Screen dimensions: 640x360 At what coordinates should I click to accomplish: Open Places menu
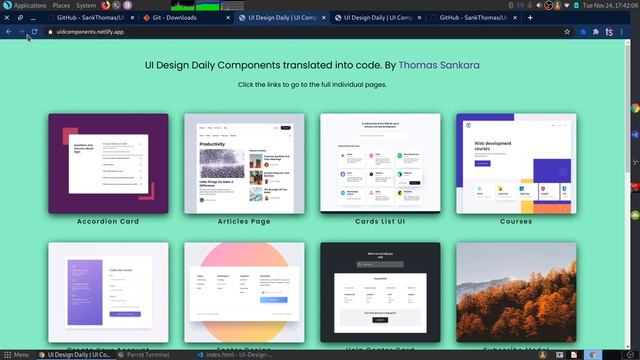coord(61,5)
